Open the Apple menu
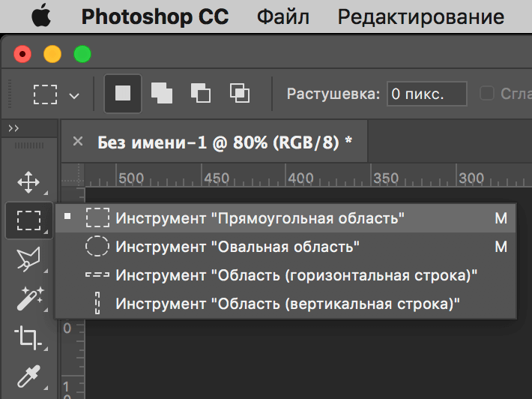Viewport: 532px width, 399px height. coord(41,16)
